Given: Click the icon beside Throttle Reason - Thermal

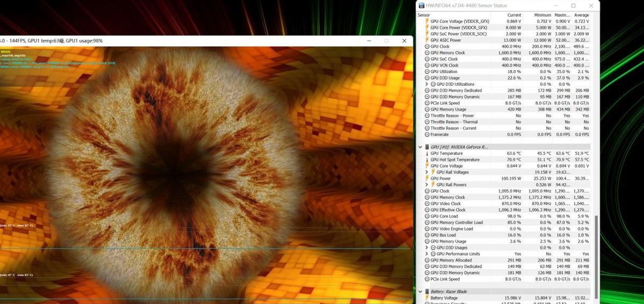Looking at the screenshot, I should coord(427,122).
